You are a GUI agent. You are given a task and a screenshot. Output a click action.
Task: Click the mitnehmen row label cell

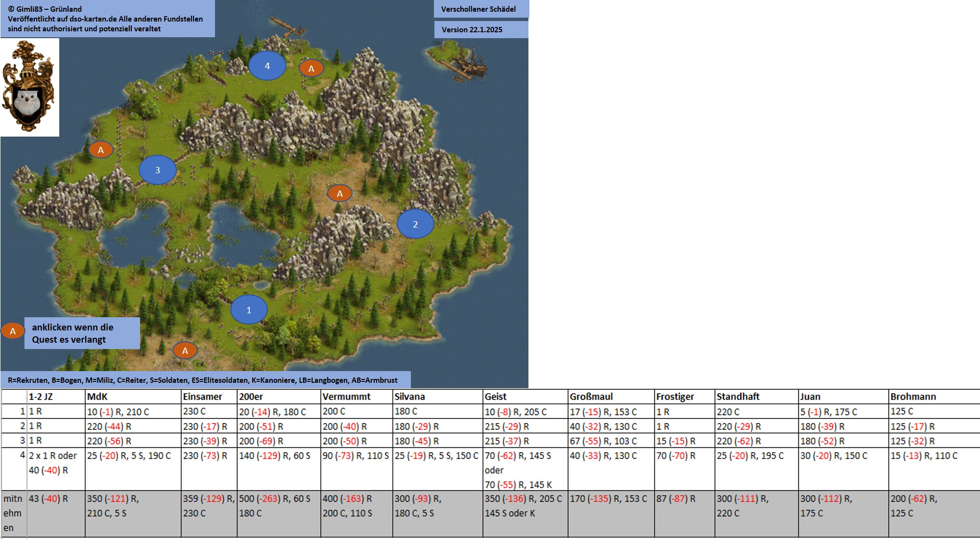coord(13,513)
